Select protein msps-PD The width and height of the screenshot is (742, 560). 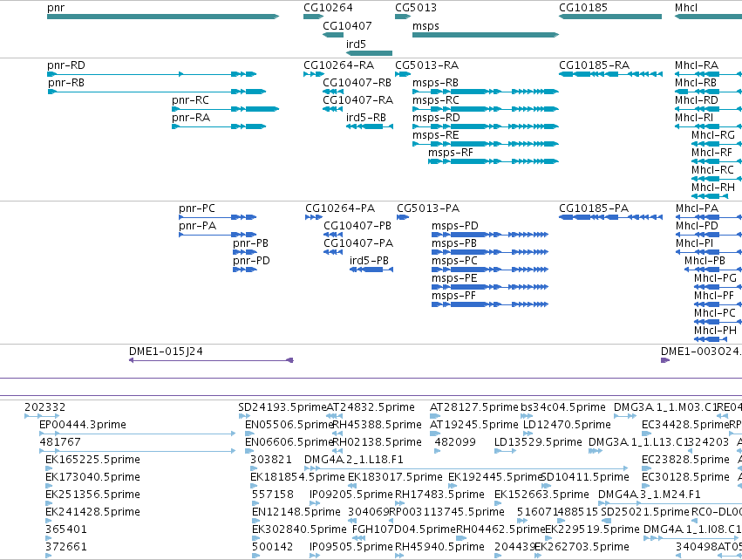490,235
